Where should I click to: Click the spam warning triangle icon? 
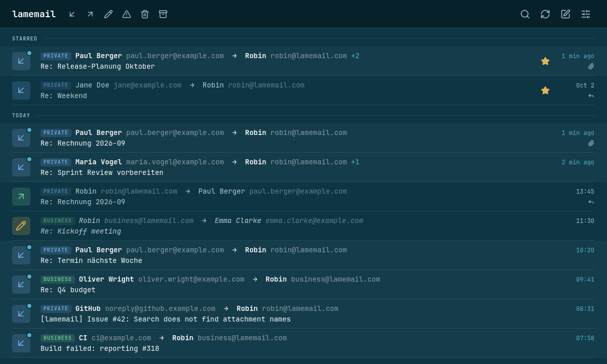click(126, 14)
